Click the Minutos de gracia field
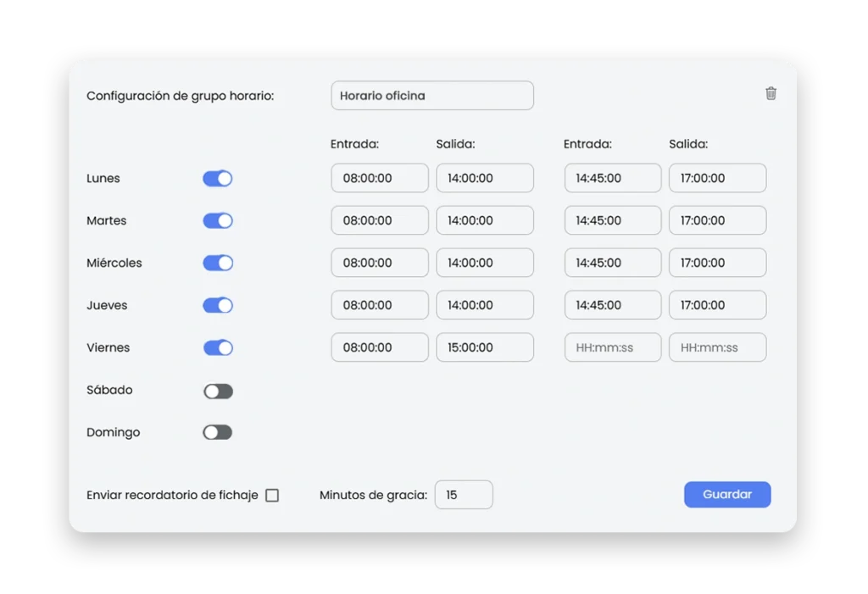The width and height of the screenshot is (868, 594). (x=463, y=495)
